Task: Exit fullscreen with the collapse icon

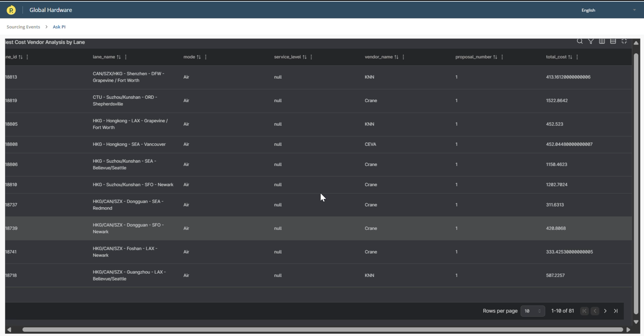Action: (x=624, y=41)
